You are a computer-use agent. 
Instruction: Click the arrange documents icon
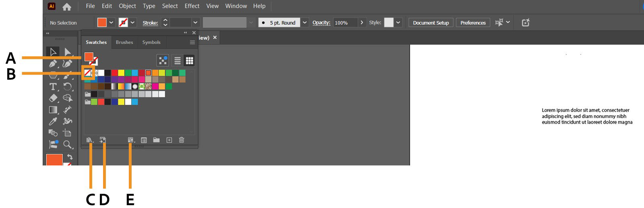click(x=499, y=22)
